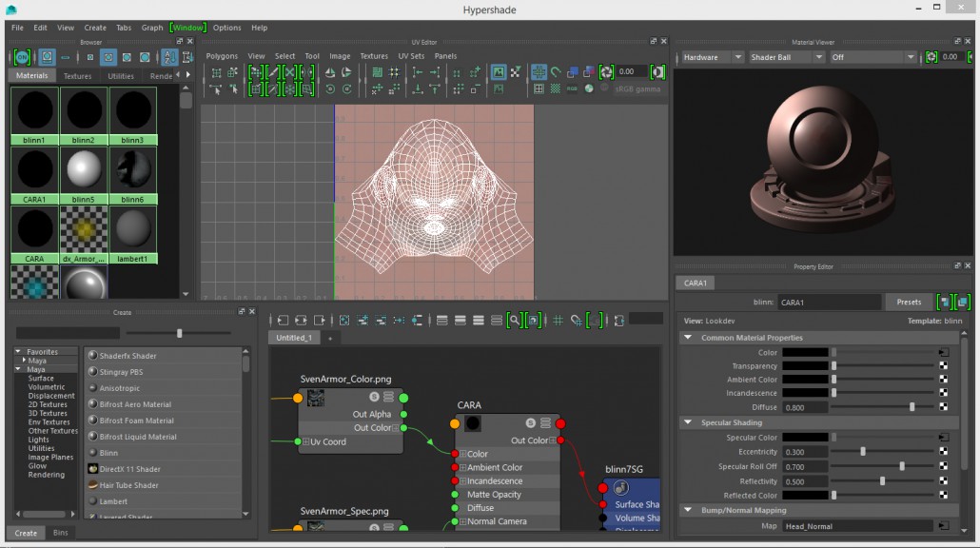Expand the Out Color plug on SvenArmor_Color node
Screen dimensions: 980x548
[395, 428]
